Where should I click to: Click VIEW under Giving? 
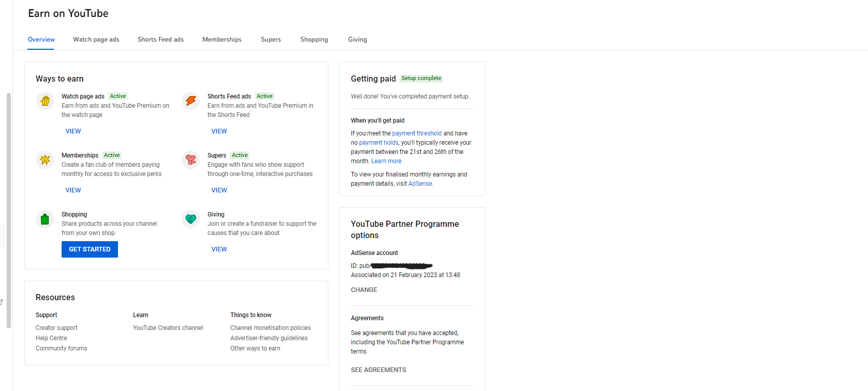point(219,249)
